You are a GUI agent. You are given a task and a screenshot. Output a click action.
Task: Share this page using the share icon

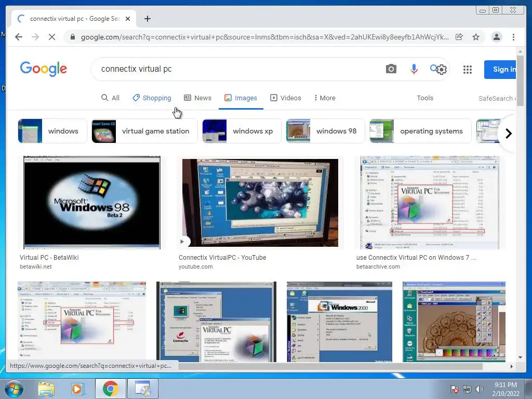point(459,37)
